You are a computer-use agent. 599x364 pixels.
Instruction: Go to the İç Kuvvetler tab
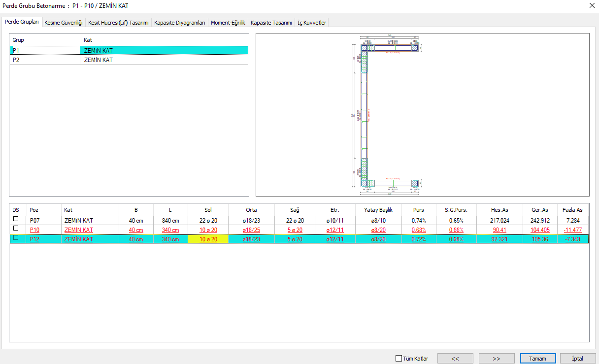click(312, 23)
